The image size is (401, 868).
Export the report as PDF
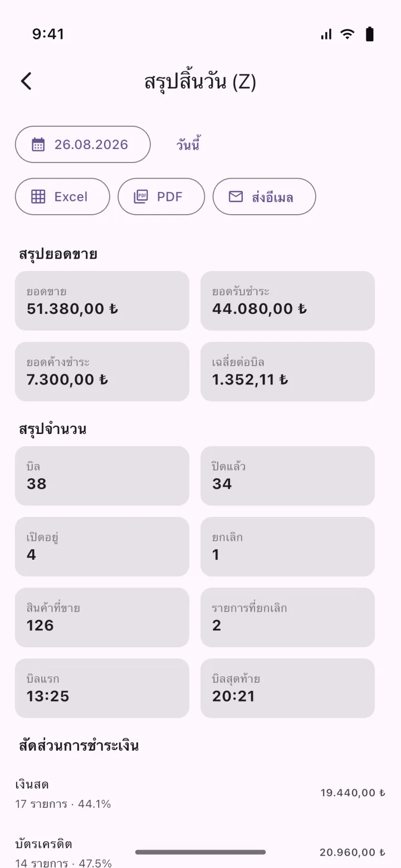tap(161, 196)
